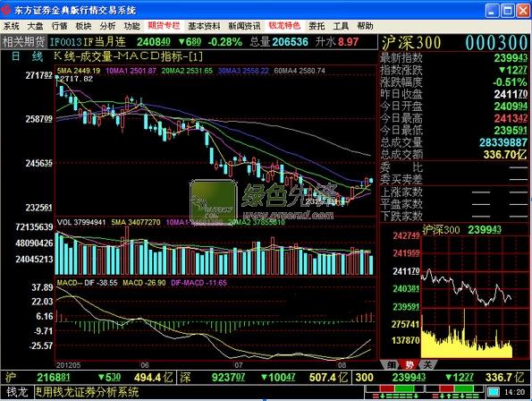The image size is (532, 401).
Task: Click the 钱龙 label in status bar
Action: click(17, 392)
